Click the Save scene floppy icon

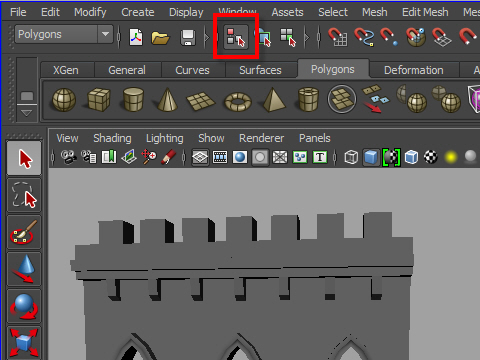tap(188, 37)
